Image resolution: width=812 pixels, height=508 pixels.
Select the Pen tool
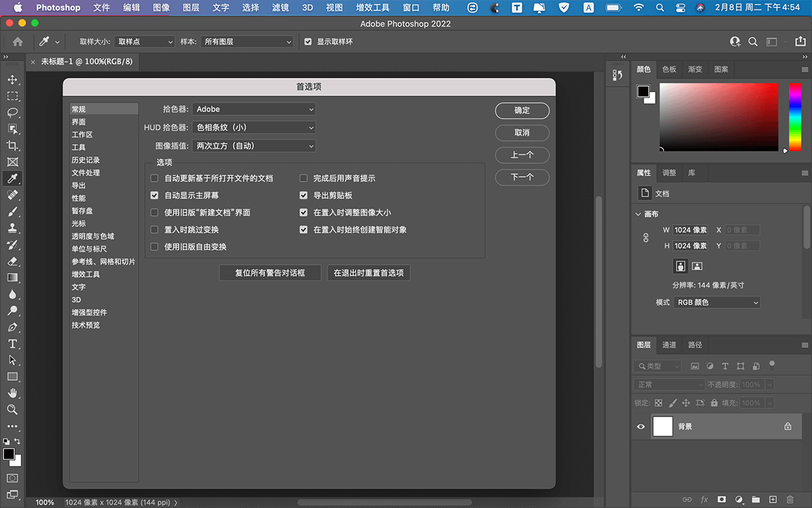(x=12, y=327)
